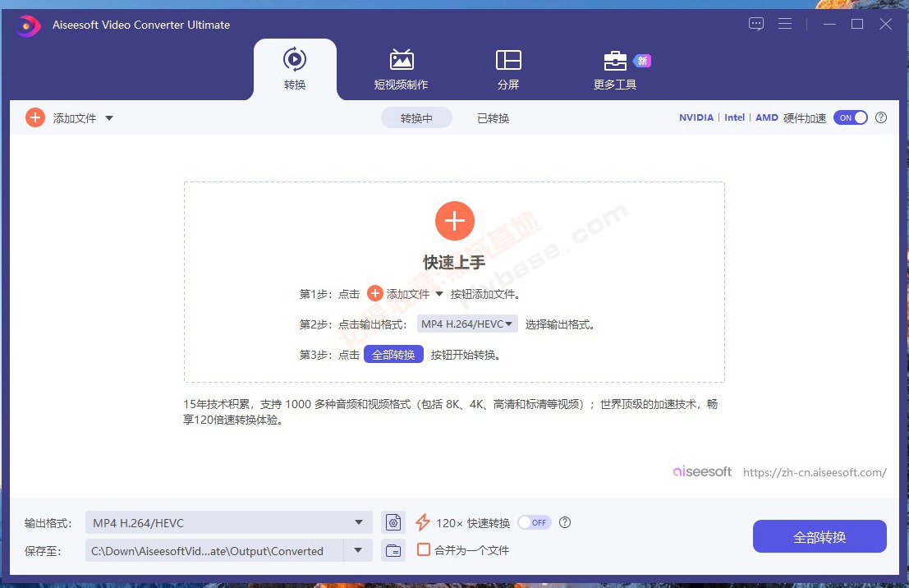Click the large orange plus add button
The image size is (909, 588).
point(455,221)
